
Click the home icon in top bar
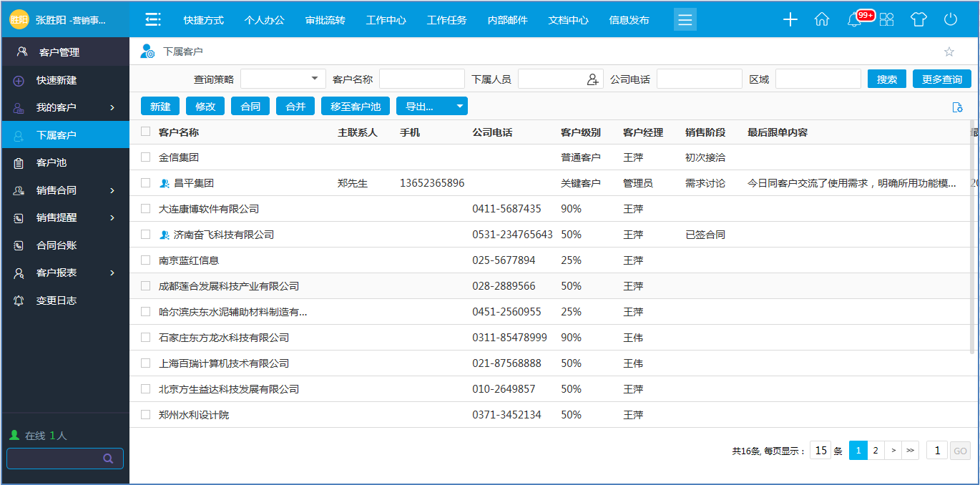coord(822,19)
